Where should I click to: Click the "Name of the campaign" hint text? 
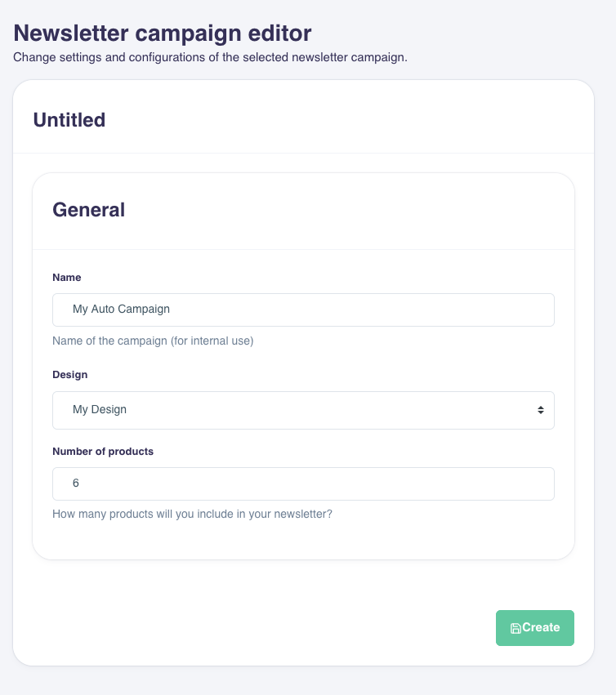coord(153,341)
